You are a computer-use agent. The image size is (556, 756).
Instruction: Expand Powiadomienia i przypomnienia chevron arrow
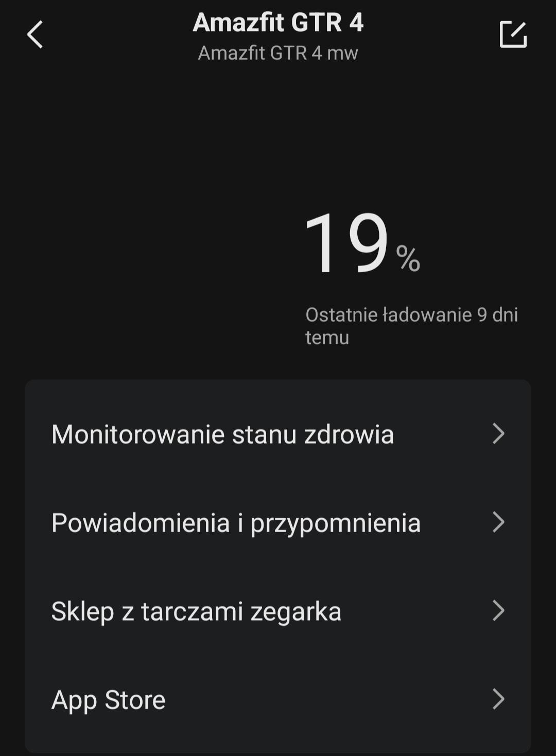point(498,522)
